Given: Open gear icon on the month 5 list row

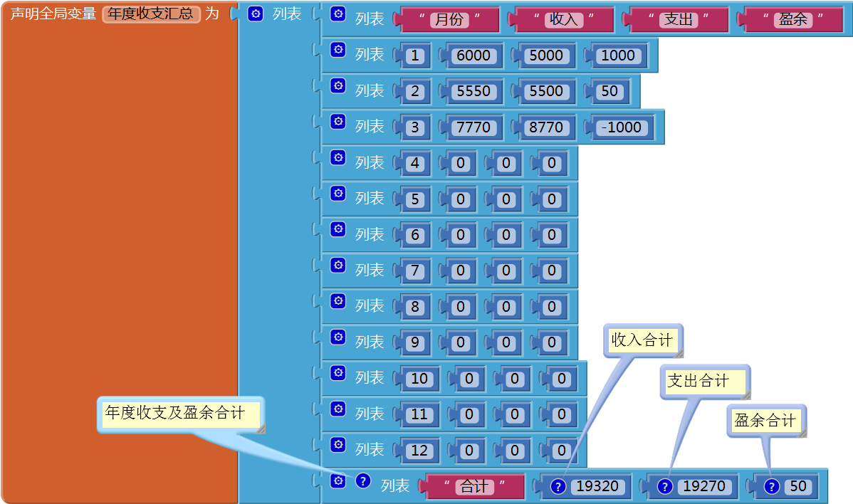Looking at the screenshot, I should pos(338,193).
